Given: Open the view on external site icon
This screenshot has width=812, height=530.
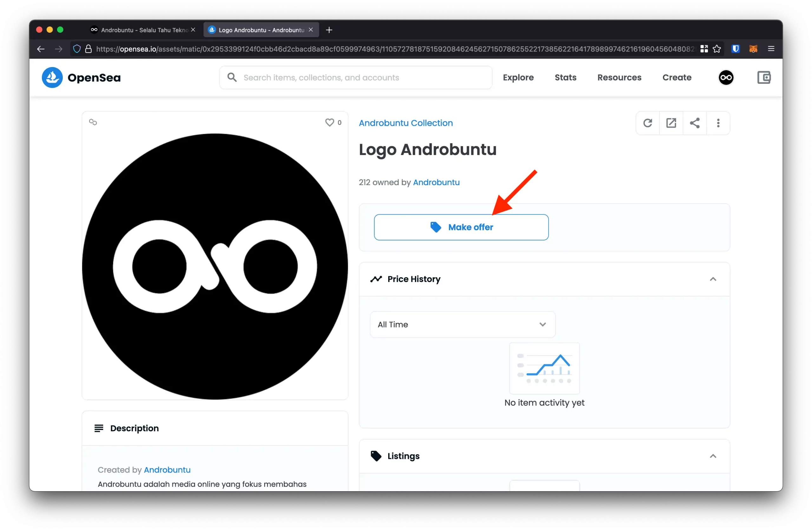Looking at the screenshot, I should [671, 123].
